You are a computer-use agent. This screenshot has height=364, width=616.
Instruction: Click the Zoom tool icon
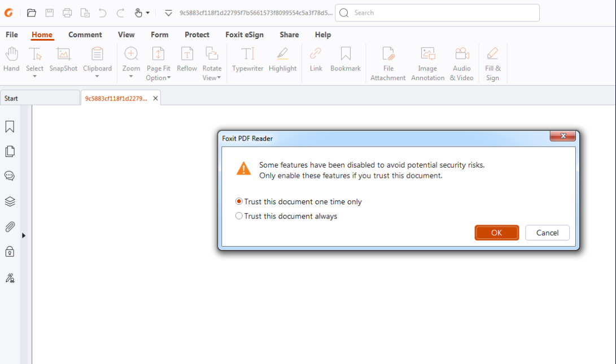coord(131,59)
